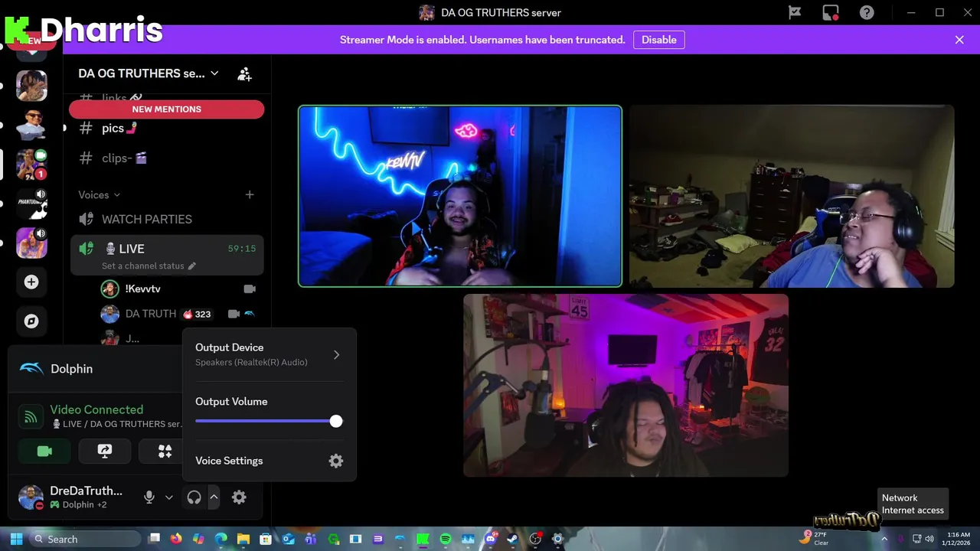Open the Help question mark icon

click(867, 12)
